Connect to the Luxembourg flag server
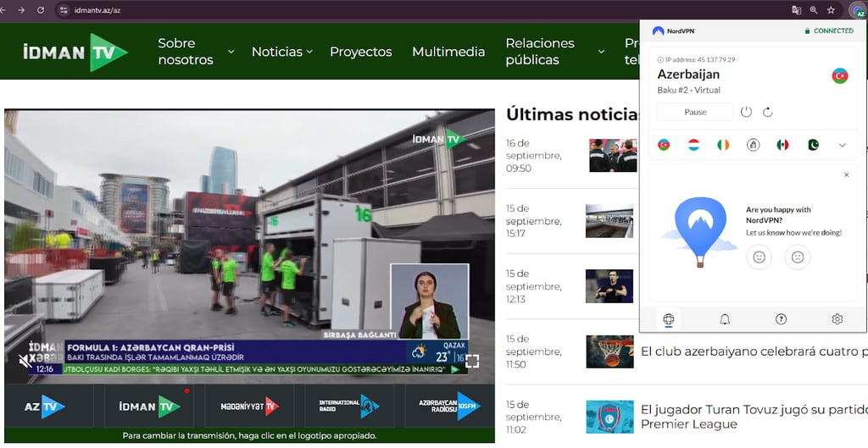The height and width of the screenshot is (448, 868). (693, 145)
